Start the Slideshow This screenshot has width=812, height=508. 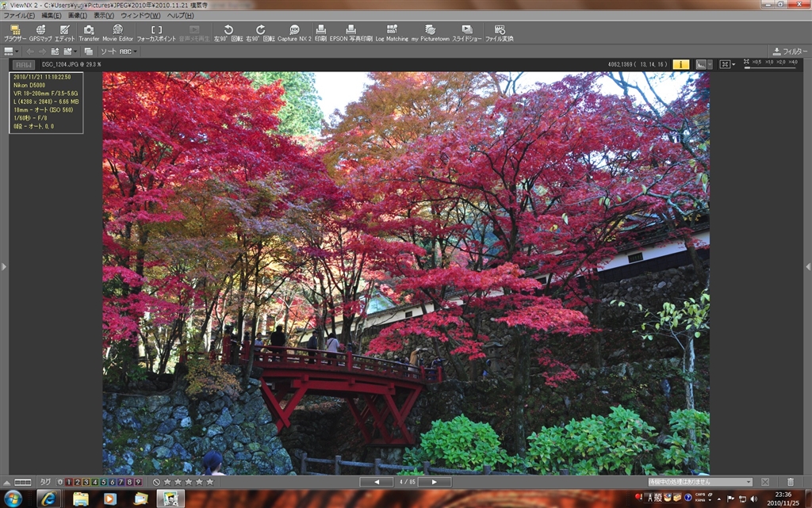click(467, 32)
